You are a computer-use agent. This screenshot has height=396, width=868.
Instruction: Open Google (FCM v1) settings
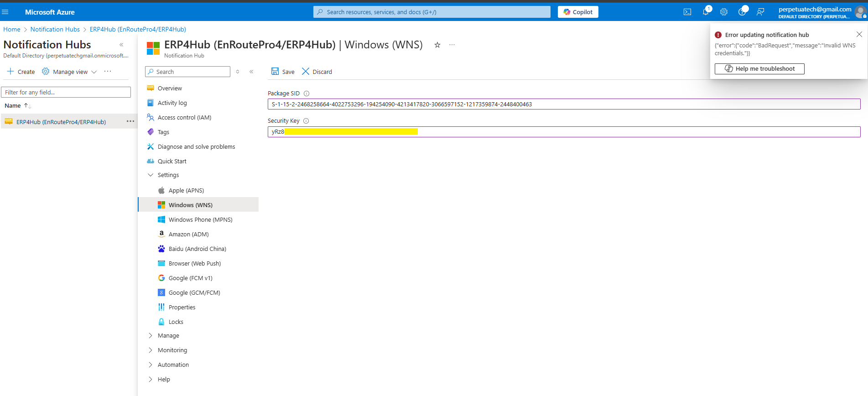190,278
